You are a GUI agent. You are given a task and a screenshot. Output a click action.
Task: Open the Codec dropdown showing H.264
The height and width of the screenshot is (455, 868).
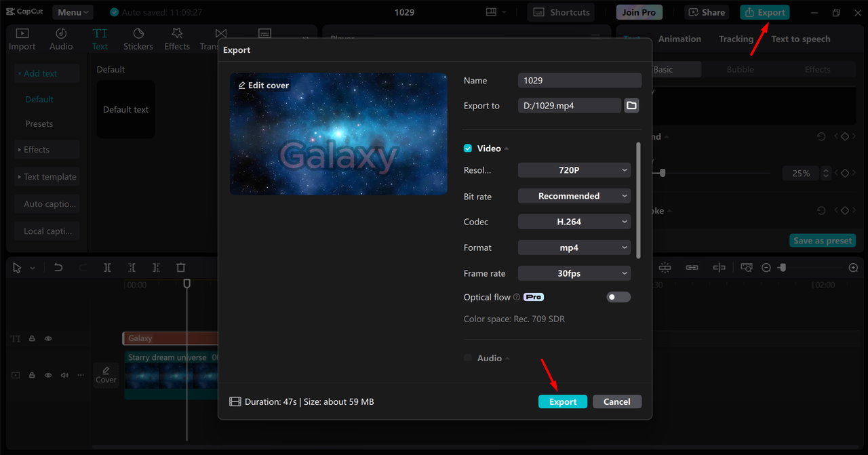pyautogui.click(x=574, y=222)
